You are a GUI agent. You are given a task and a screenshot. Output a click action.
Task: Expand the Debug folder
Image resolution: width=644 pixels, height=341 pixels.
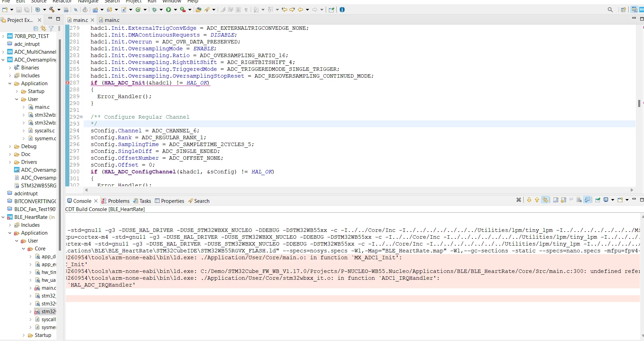coord(10,146)
